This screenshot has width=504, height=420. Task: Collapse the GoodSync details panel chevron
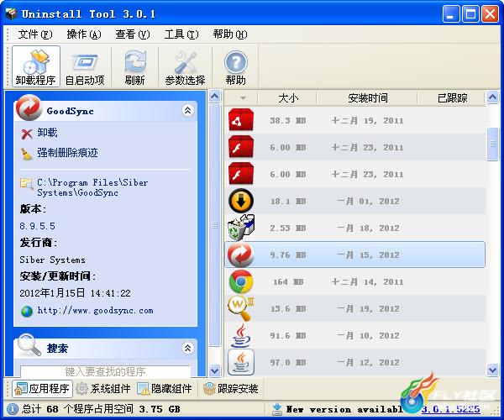point(187,111)
